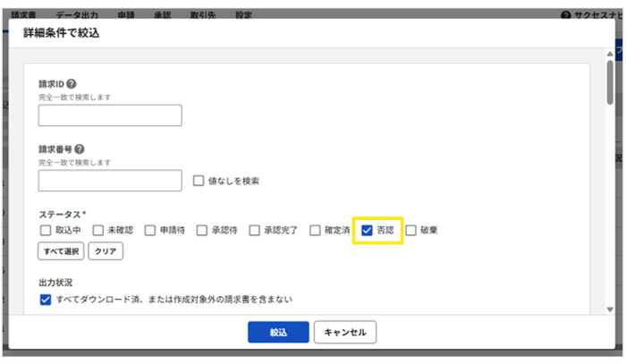Check the 取込中 status checkbox
This screenshot has height=364, width=626.
[x=46, y=230]
